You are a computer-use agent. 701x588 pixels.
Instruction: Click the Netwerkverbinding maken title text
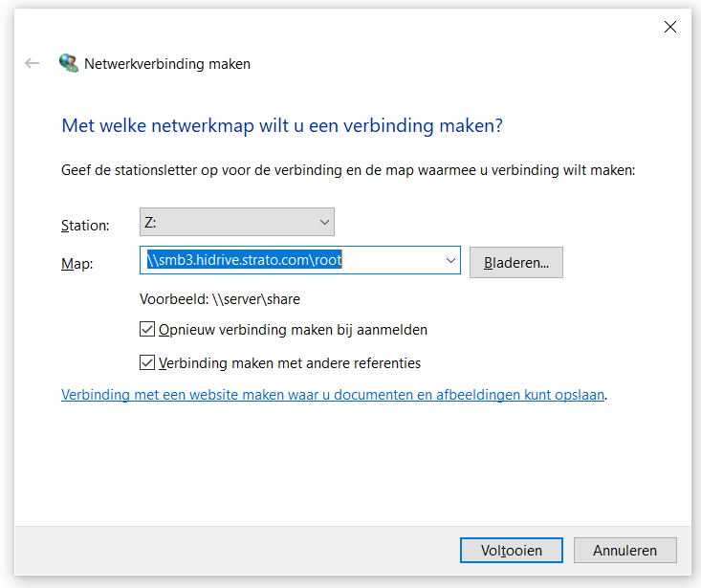[167, 64]
